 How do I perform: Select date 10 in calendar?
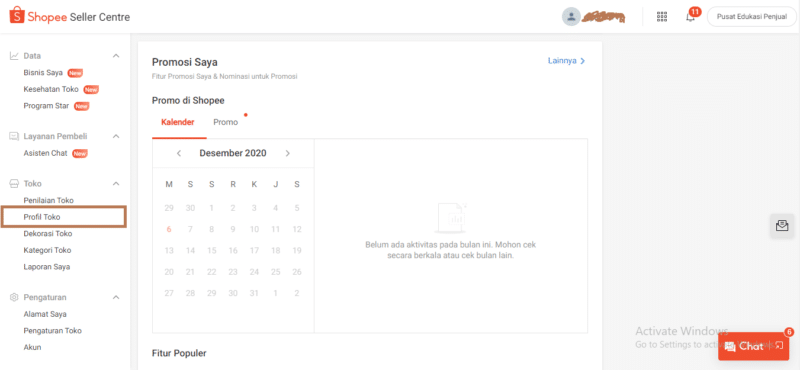pyautogui.click(x=254, y=229)
